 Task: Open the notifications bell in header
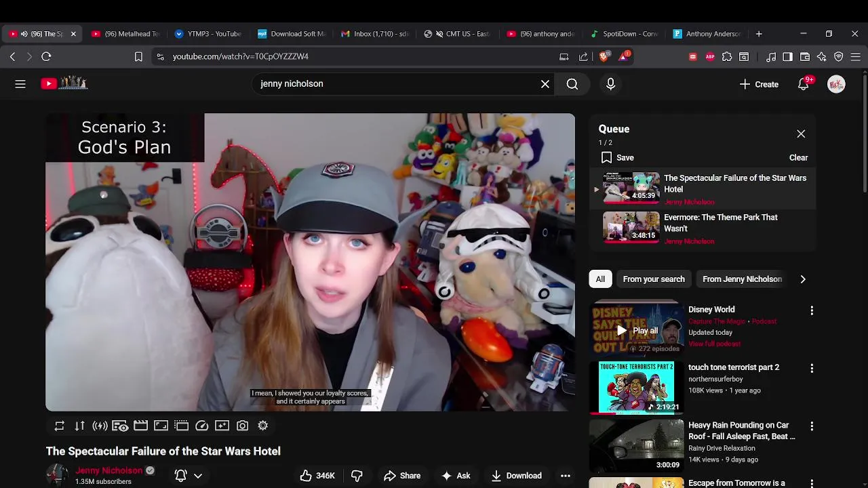pos(804,84)
